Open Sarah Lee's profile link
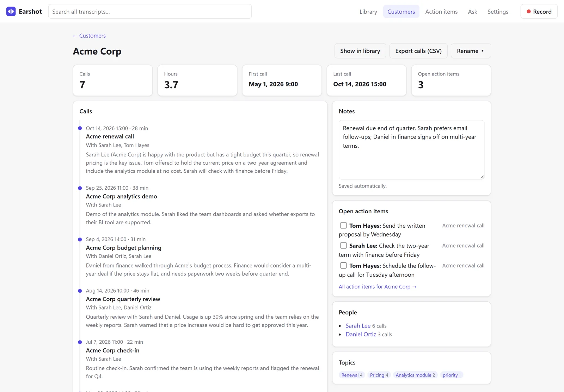Viewport: 564px width, 392px height. pos(358,326)
